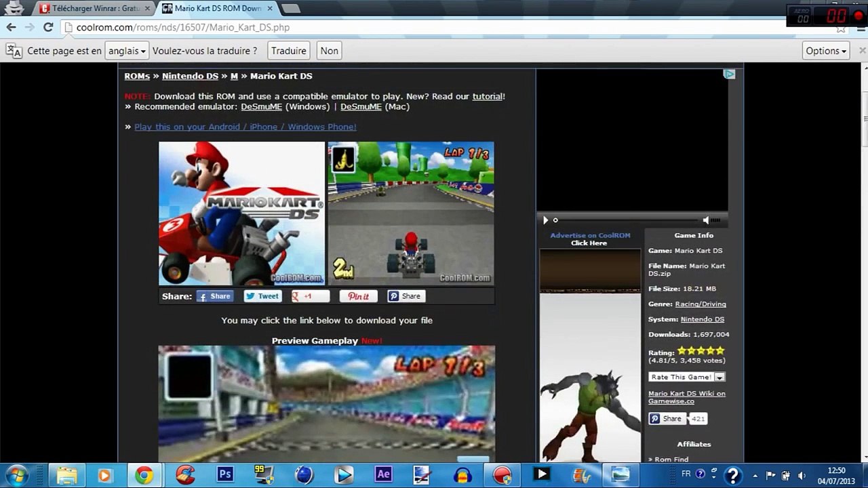
Task: Open the Advertise on CoolROM link
Action: 590,235
